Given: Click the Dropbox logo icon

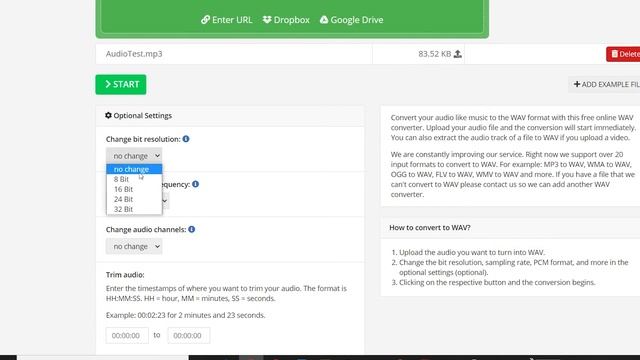Looking at the screenshot, I should (267, 20).
